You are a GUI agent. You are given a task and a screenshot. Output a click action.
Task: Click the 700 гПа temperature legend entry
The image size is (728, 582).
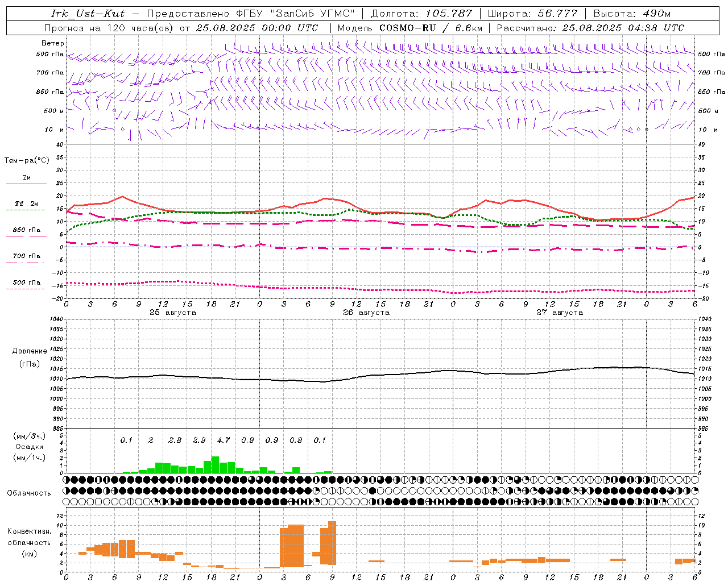click(27, 256)
